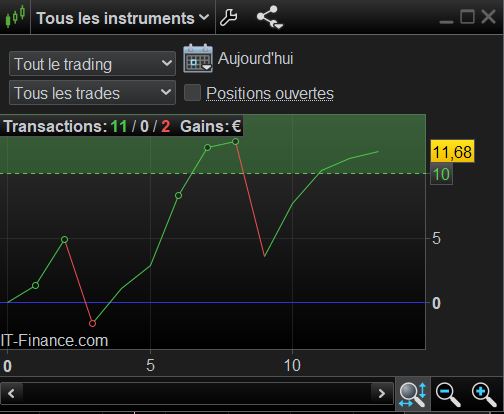
Task: Click the Gains: € label
Action: (210, 126)
